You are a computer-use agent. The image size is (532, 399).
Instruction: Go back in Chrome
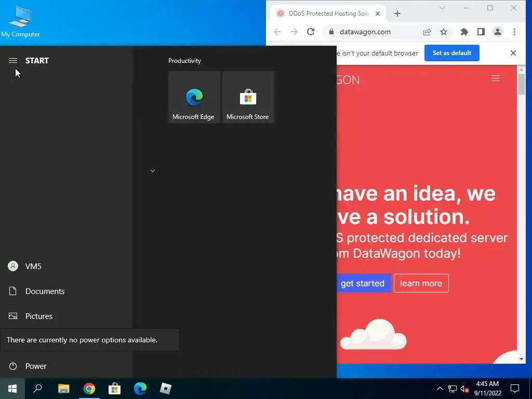[277, 32]
